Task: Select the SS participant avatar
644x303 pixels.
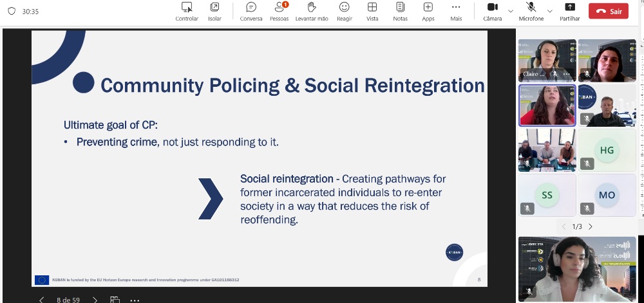Action: click(547, 195)
